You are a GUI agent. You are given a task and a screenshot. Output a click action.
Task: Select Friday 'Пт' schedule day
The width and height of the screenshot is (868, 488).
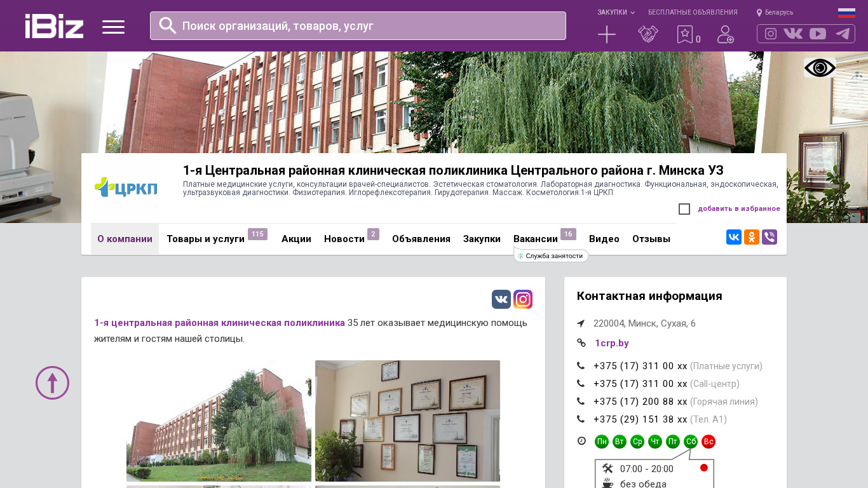[673, 442]
